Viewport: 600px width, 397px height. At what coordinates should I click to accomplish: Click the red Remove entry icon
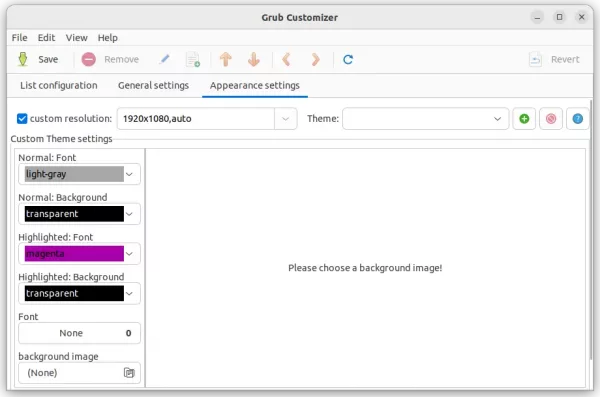(88, 59)
